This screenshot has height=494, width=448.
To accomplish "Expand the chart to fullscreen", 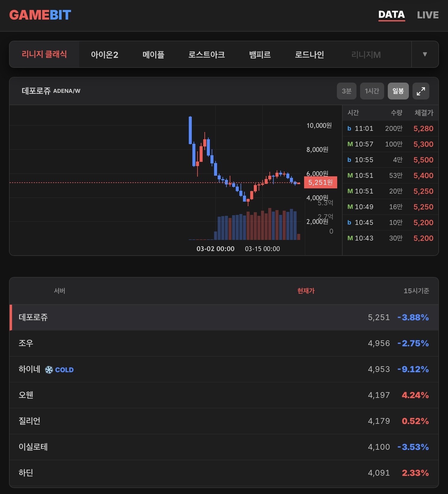I will (x=421, y=91).
